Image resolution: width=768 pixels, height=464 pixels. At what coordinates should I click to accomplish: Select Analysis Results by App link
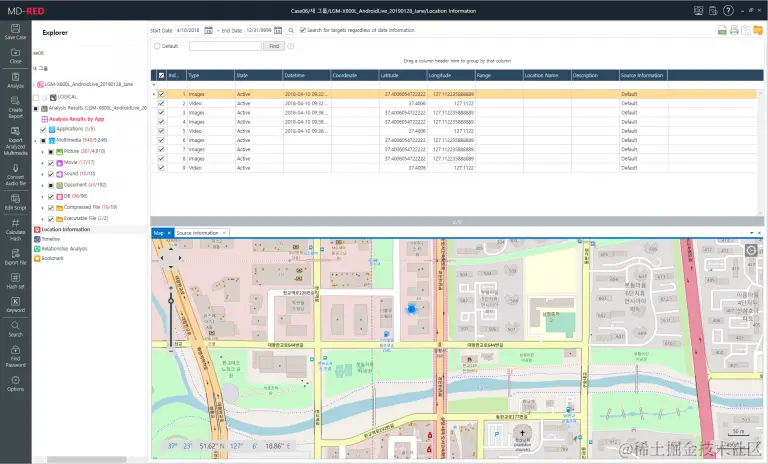pyautogui.click(x=76, y=119)
